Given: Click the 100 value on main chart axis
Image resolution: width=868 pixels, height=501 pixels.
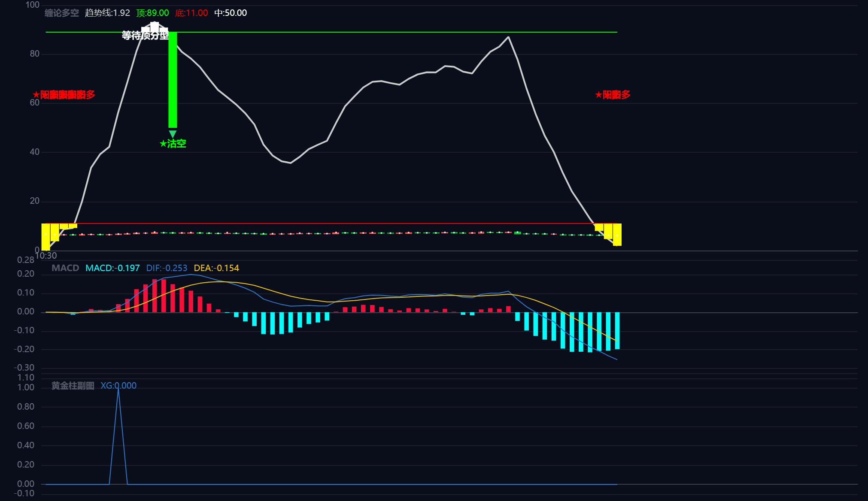Looking at the screenshot, I should [33, 5].
